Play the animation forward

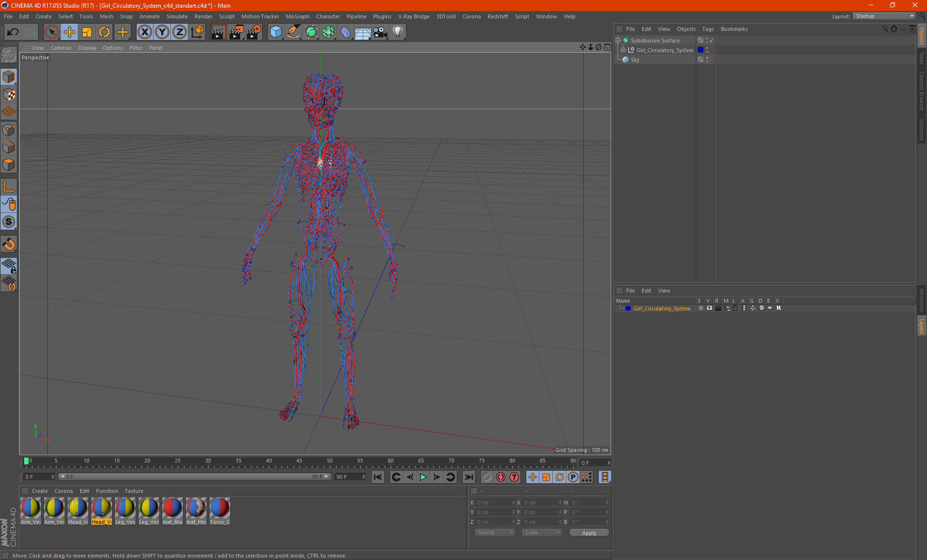[423, 477]
